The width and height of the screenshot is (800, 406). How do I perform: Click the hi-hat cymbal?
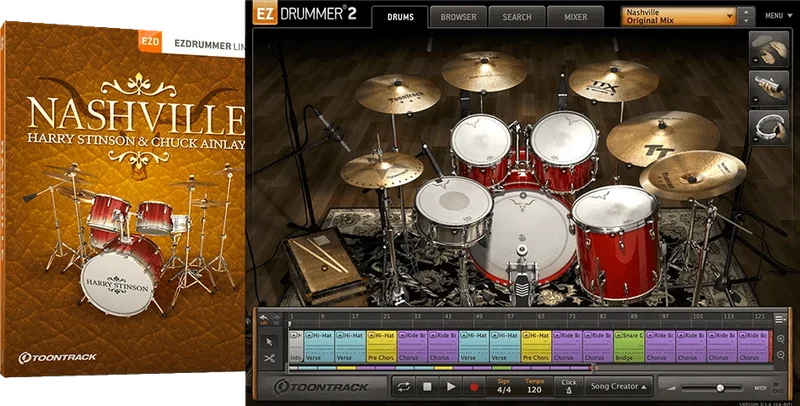382,170
